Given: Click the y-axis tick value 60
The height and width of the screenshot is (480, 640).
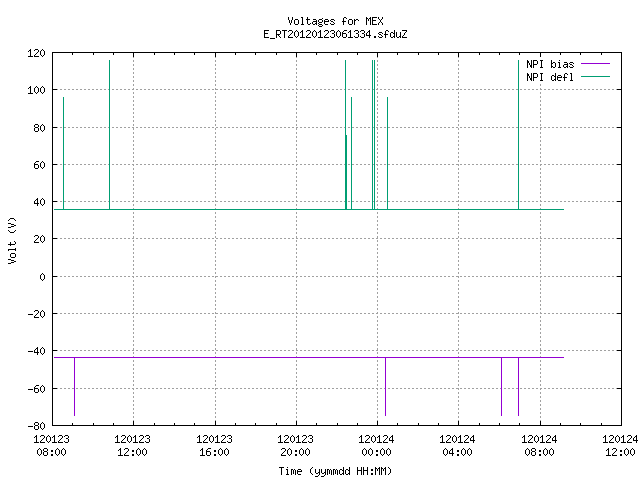Looking at the screenshot, I should [39, 165].
